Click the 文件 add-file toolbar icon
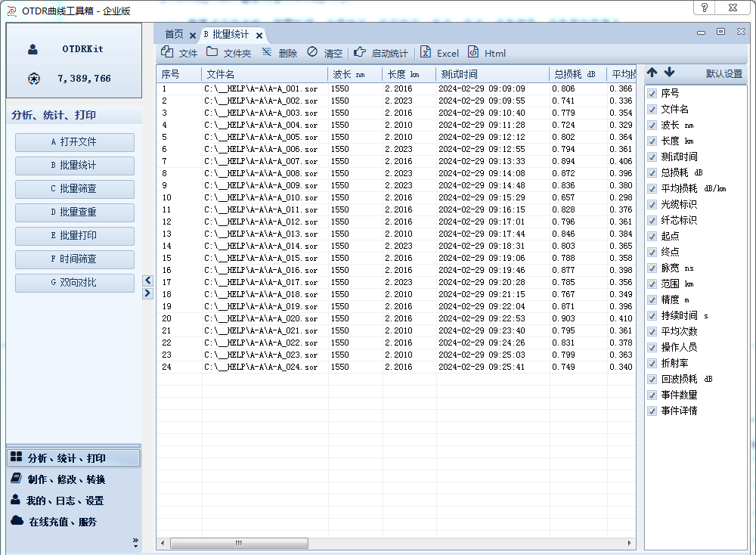756x555 pixels. click(167, 52)
